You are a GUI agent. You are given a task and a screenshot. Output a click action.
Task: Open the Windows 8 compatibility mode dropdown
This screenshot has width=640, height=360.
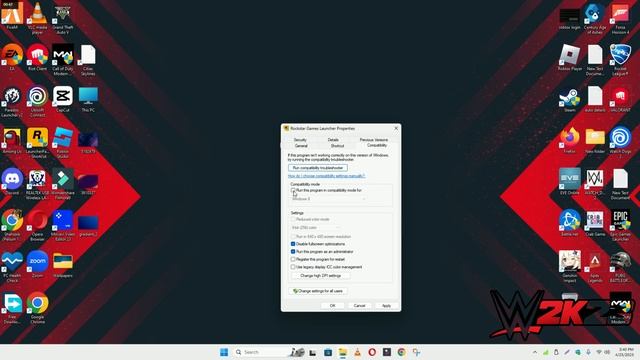pos(328,199)
